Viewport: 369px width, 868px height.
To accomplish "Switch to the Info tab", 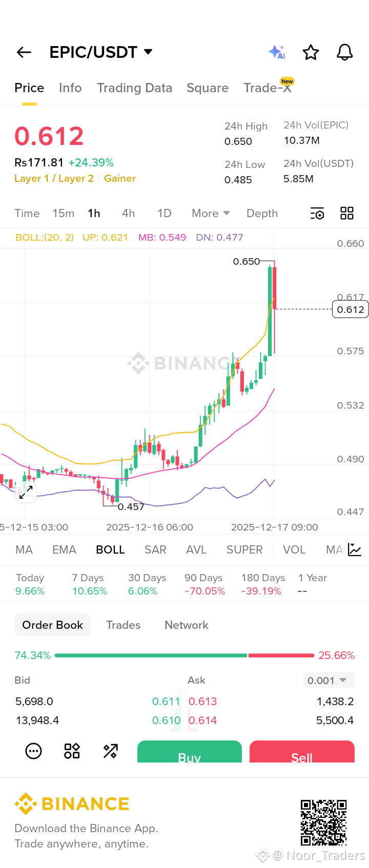I will click(x=70, y=88).
